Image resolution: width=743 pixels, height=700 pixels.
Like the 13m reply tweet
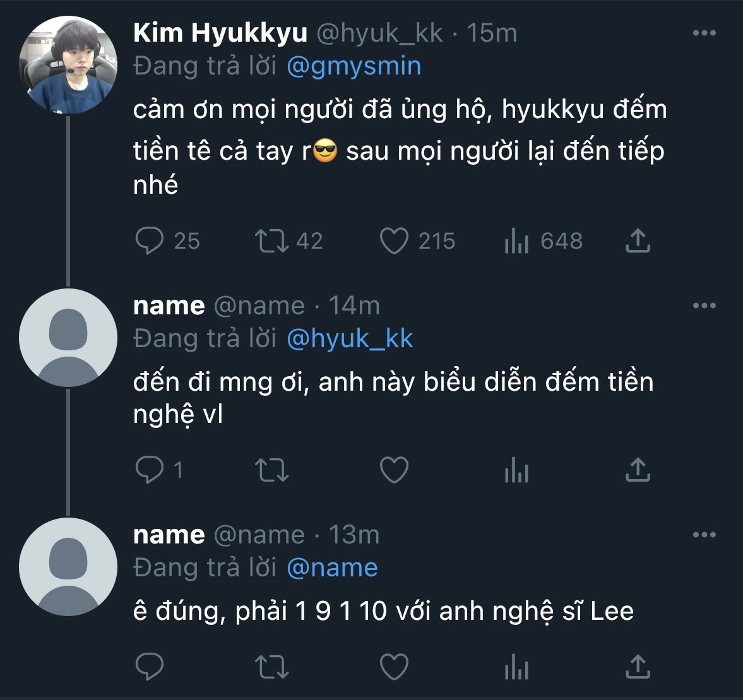click(395, 667)
